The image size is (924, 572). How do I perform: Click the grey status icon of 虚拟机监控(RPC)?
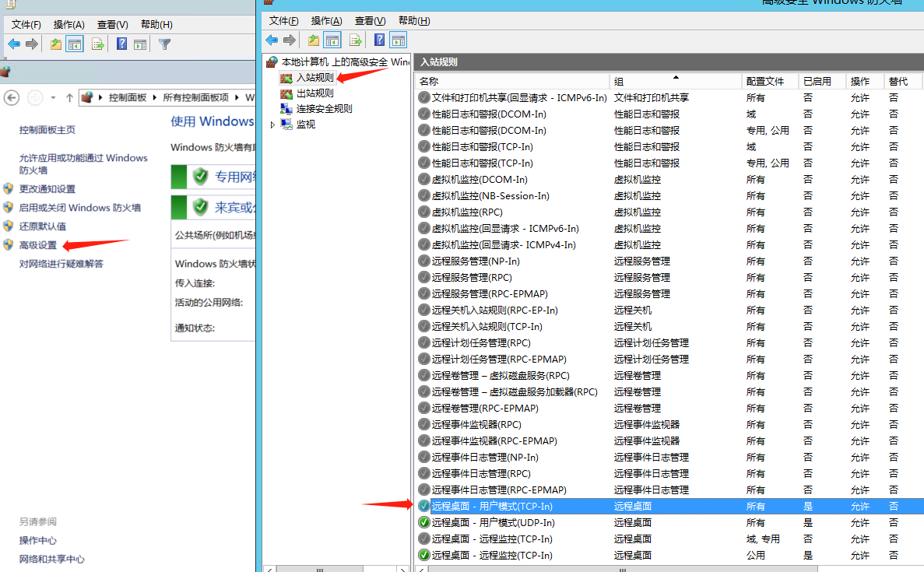[423, 212]
